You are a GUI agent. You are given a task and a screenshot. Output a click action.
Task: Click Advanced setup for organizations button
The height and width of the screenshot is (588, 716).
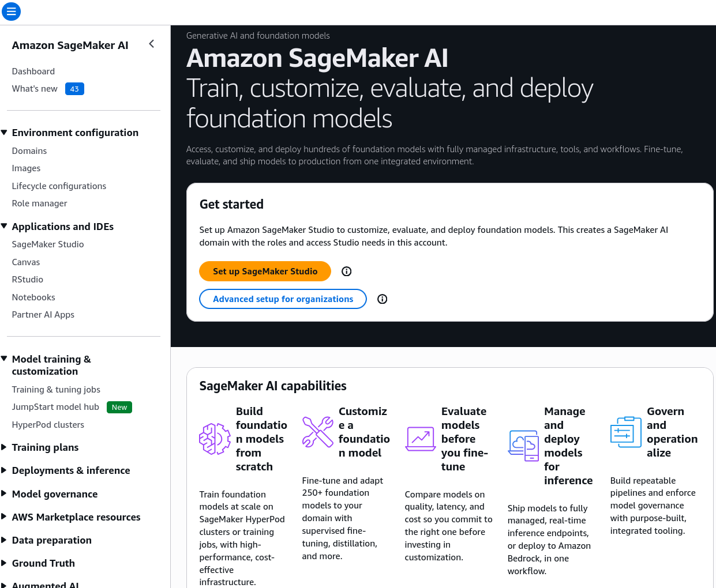[x=283, y=299]
